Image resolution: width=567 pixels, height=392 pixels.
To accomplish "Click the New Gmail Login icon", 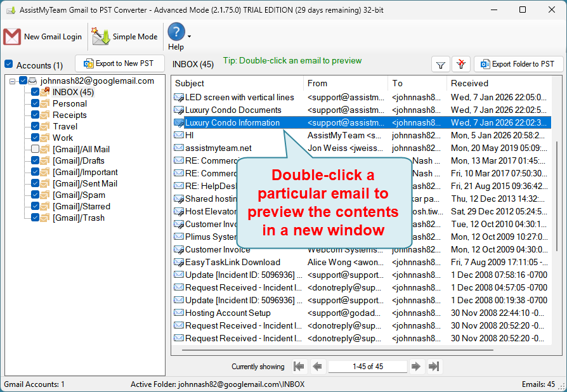I will coord(12,37).
